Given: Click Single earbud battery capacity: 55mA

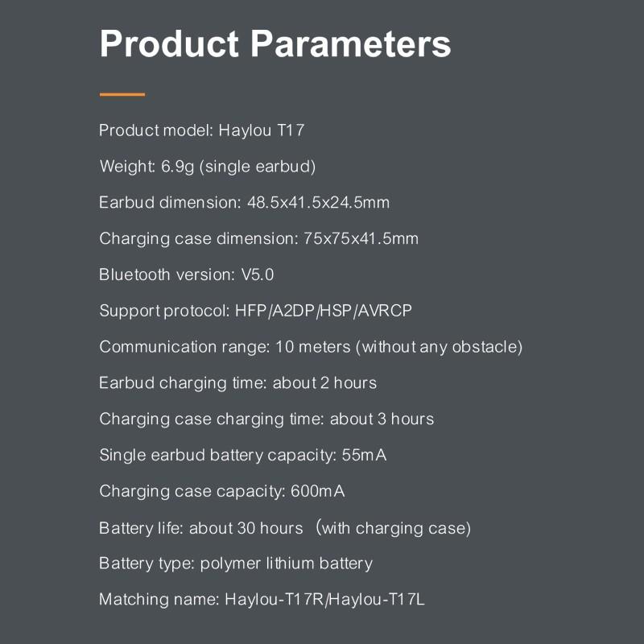Looking at the screenshot, I should [243, 455].
